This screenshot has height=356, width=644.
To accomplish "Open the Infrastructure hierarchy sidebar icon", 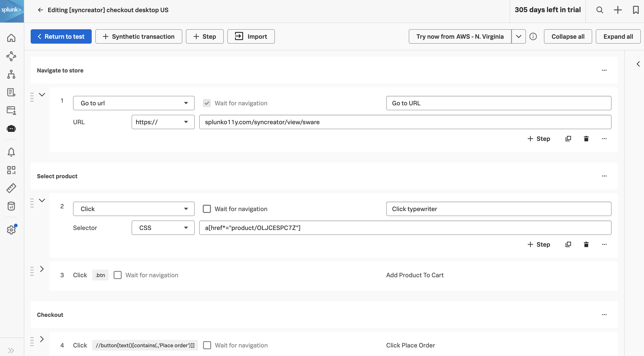I will click(11, 74).
